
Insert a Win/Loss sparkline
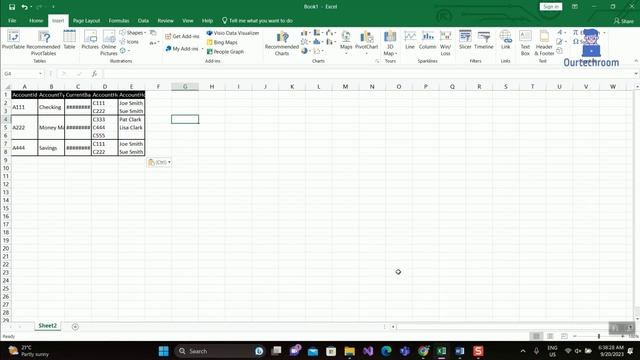(x=445, y=43)
